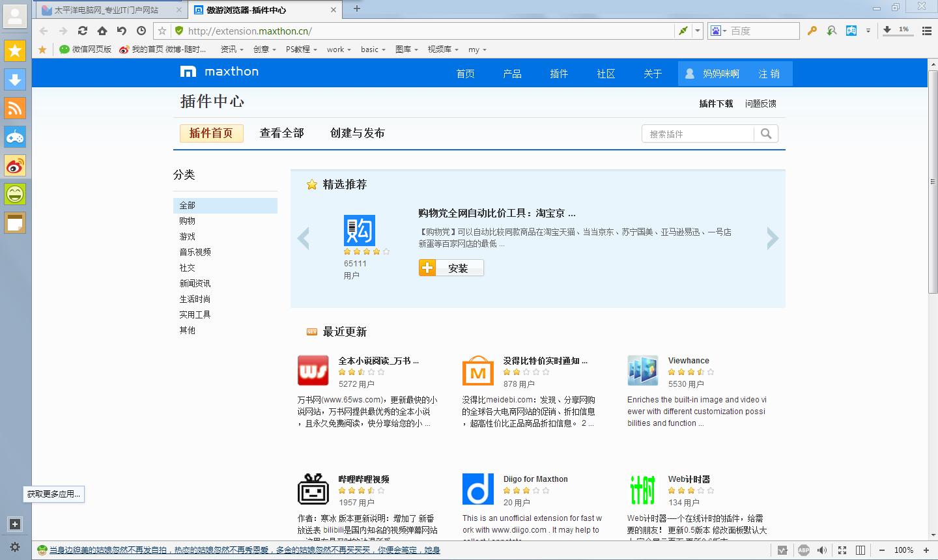Toggle split screen view icon
This screenshot has width=938, height=560.
pyautogui.click(x=860, y=550)
